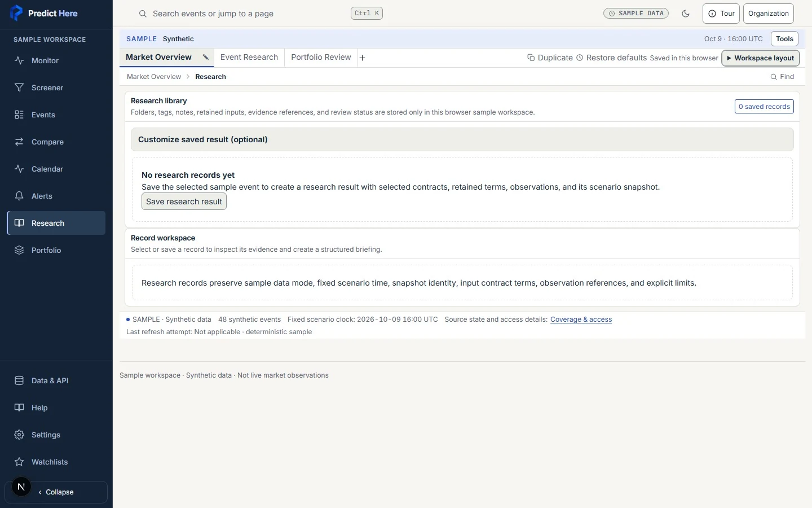Open the Tools menu
The height and width of the screenshot is (508, 812).
[x=784, y=39]
